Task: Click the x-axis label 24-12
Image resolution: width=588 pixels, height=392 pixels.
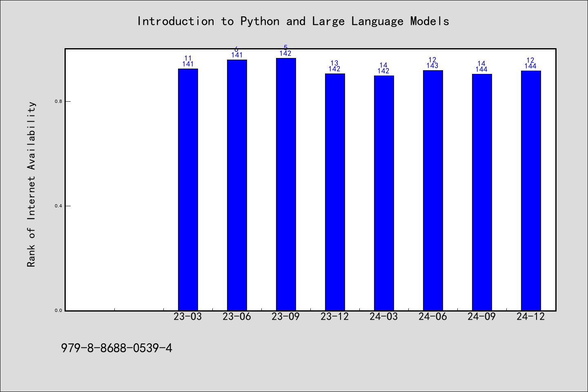Action: 531,317
